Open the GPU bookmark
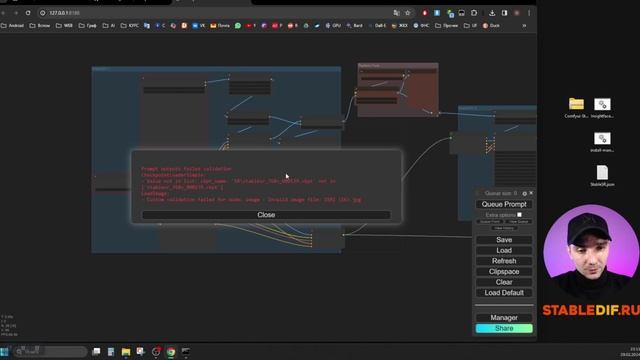640x360 pixels. 333,25
